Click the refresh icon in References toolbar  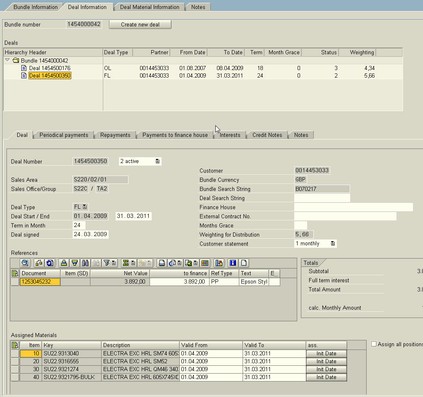pyautogui.click(x=49, y=263)
